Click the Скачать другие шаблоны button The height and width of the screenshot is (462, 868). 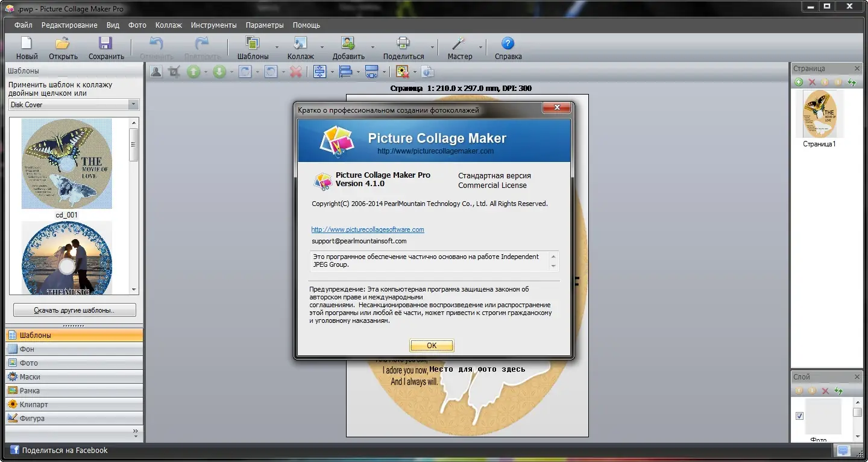point(75,310)
